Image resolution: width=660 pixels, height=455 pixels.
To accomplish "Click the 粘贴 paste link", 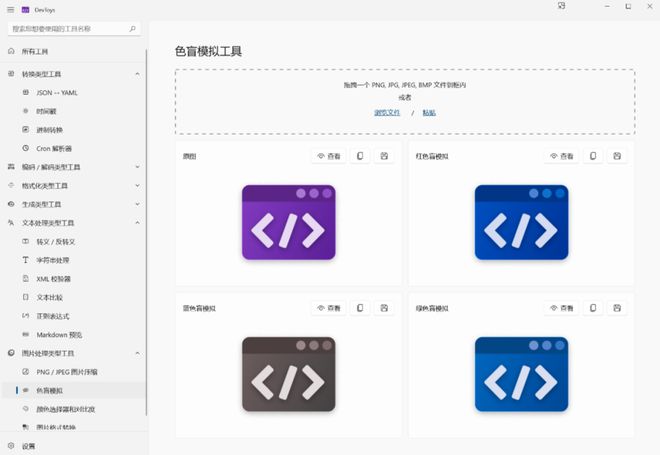I will point(429,112).
